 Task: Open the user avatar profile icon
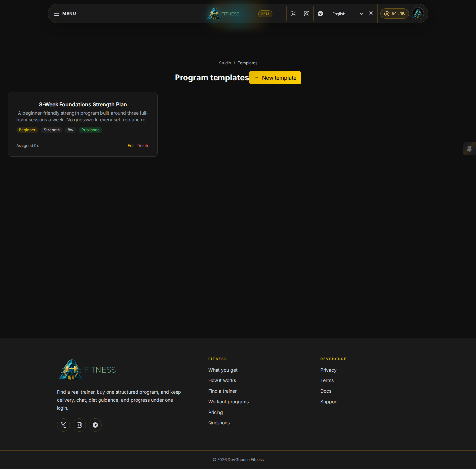pos(418,14)
